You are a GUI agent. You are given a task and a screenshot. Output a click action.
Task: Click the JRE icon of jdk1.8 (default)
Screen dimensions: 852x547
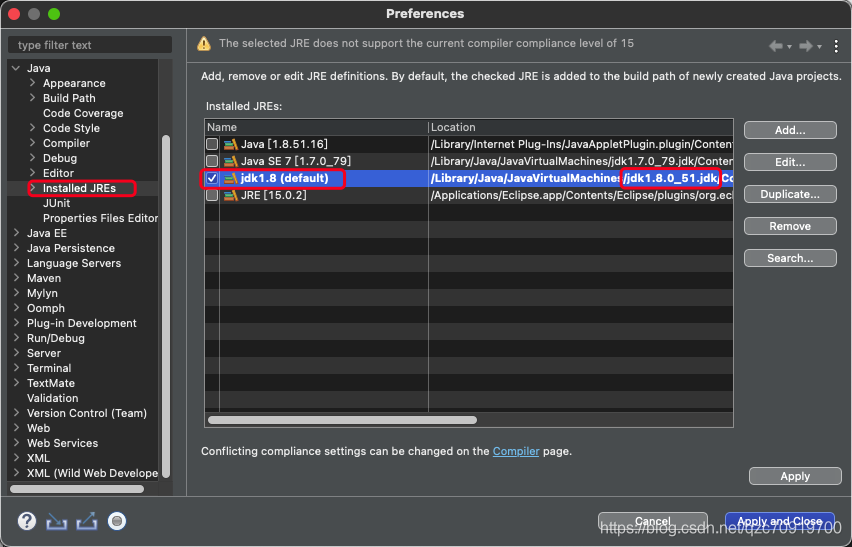click(x=231, y=178)
